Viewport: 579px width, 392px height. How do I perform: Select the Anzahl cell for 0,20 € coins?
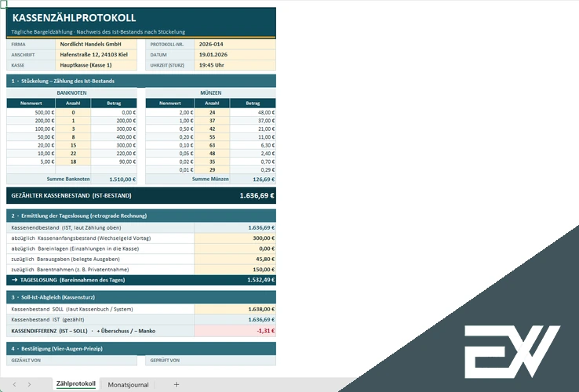click(212, 137)
